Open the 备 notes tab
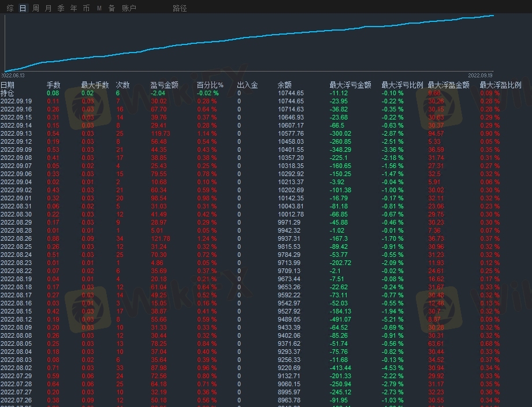 point(111,8)
